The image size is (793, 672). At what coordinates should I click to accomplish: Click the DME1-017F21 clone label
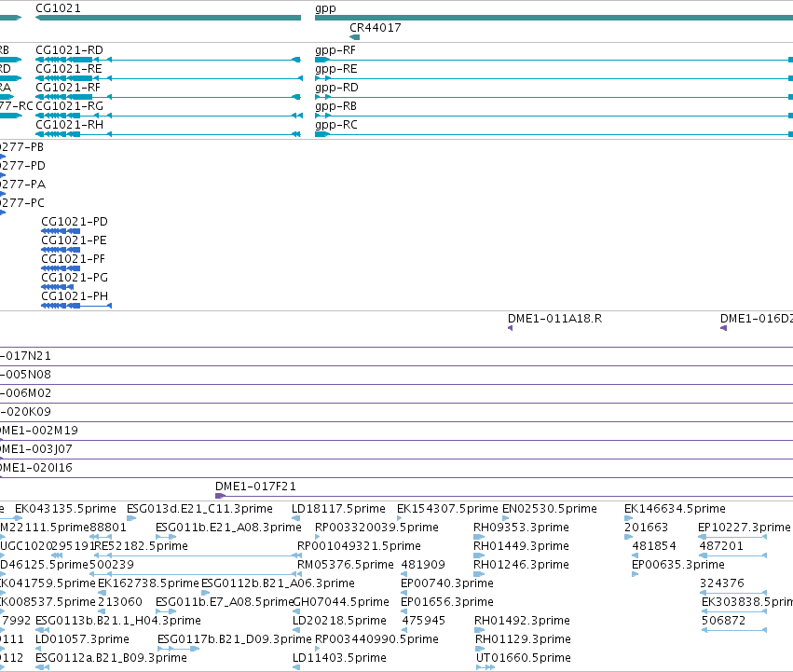255,487
